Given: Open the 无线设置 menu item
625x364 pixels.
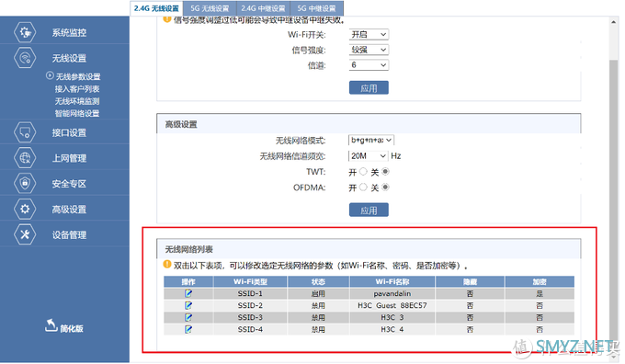Looking at the screenshot, I should [69, 58].
